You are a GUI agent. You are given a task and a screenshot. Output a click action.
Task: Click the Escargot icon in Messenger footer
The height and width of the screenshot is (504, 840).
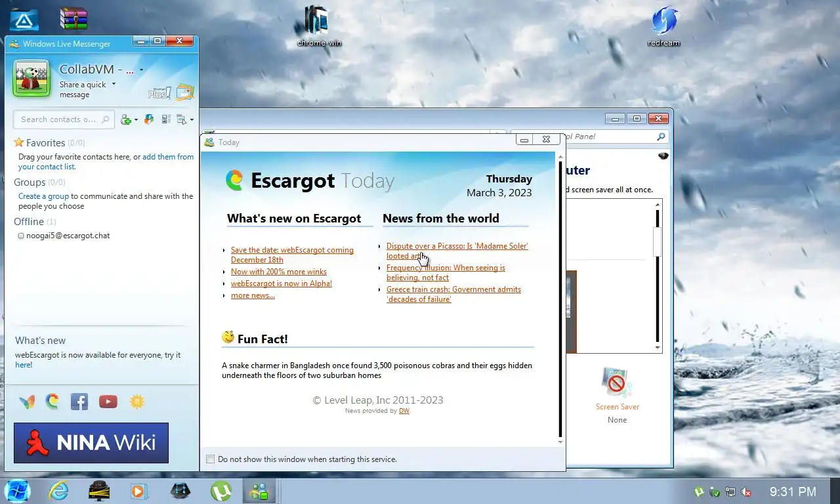(x=52, y=402)
